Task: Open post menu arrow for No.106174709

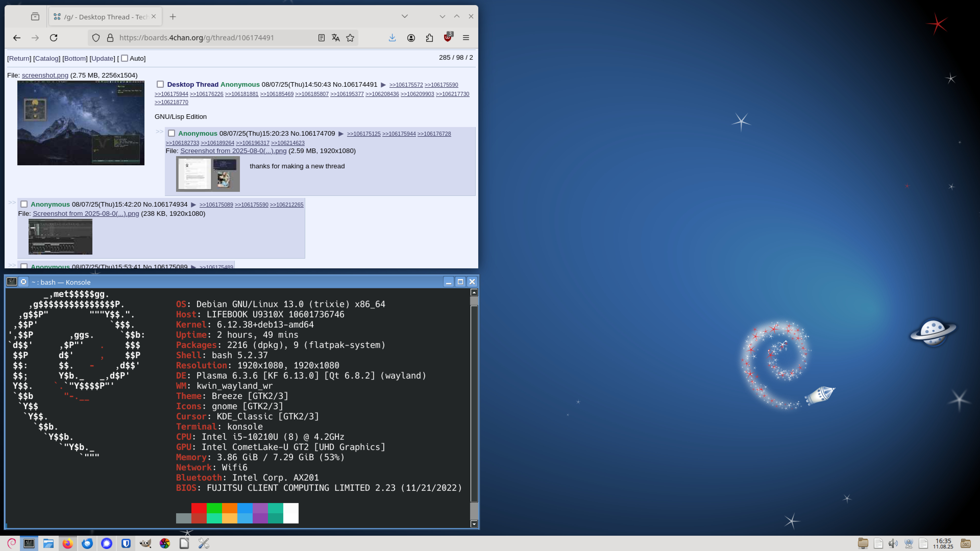Action: tap(341, 133)
